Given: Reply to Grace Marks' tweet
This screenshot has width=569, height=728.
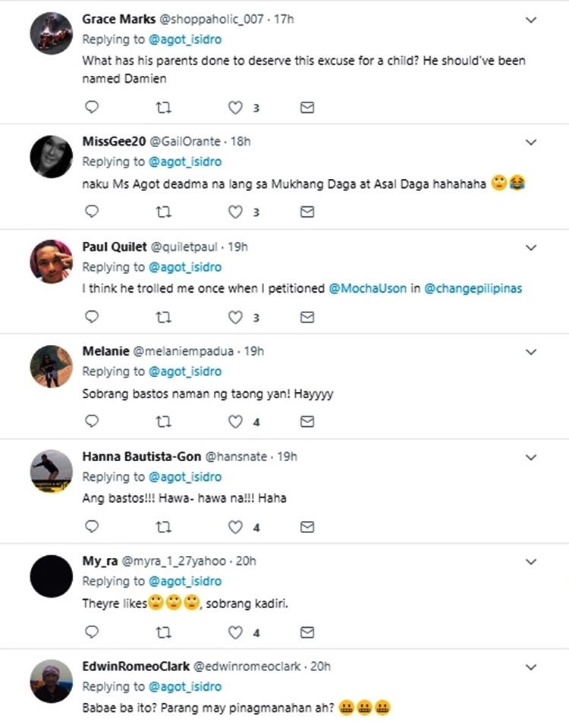Looking at the screenshot, I should click(x=92, y=108).
